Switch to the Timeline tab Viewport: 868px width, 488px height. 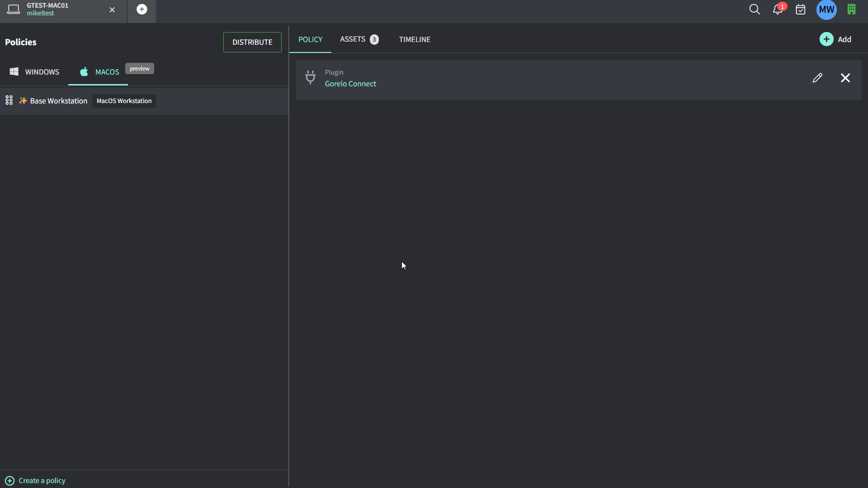click(415, 39)
